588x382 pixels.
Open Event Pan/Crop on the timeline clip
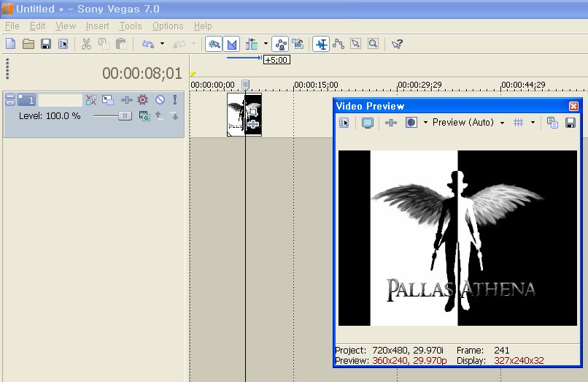(253, 112)
